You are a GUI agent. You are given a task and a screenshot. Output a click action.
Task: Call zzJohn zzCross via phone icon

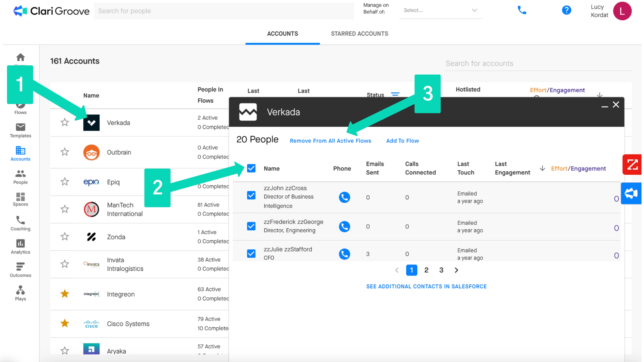tap(344, 197)
